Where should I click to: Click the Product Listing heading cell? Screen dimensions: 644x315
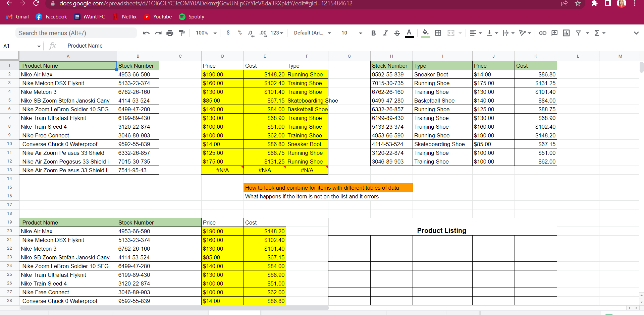click(442, 227)
